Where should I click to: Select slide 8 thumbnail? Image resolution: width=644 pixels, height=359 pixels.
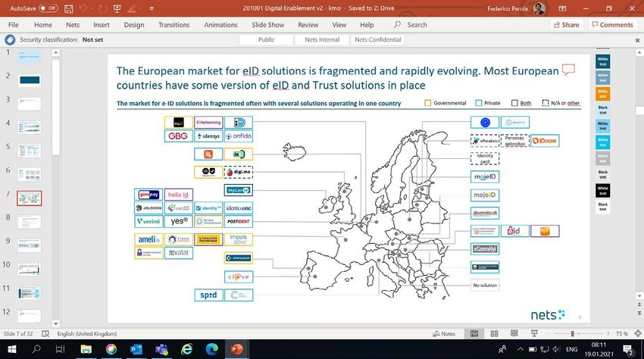(x=29, y=221)
